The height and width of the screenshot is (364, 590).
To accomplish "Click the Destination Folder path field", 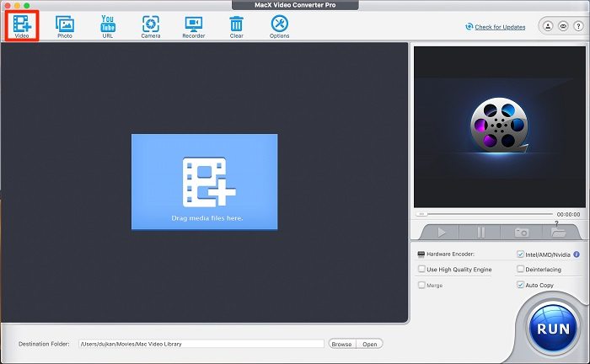I will (201, 344).
